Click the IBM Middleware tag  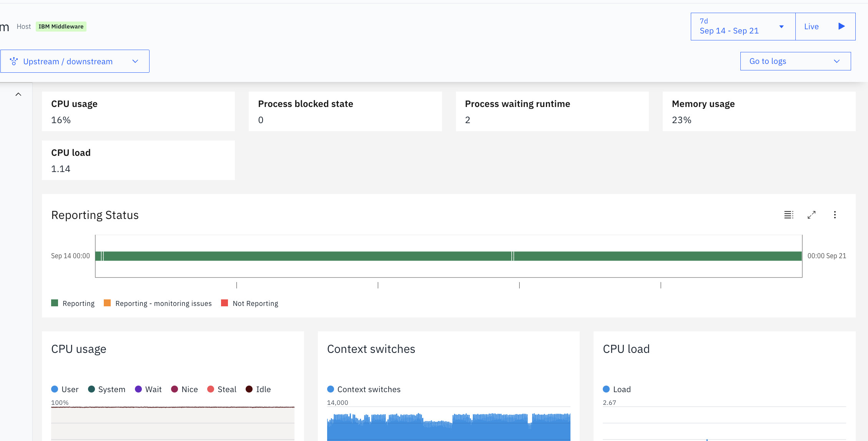tap(61, 27)
